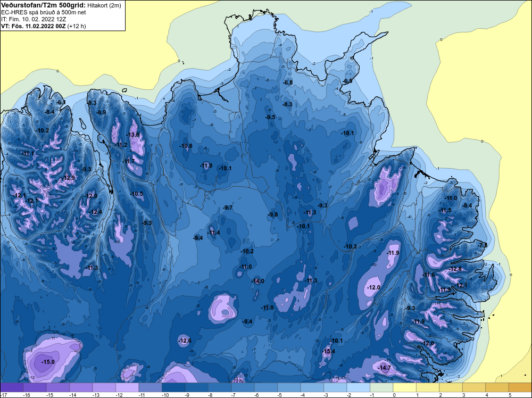Pick the yellow legend swatch between 0 and 1
Viewport: 532px width, 398px height.
click(x=405, y=387)
